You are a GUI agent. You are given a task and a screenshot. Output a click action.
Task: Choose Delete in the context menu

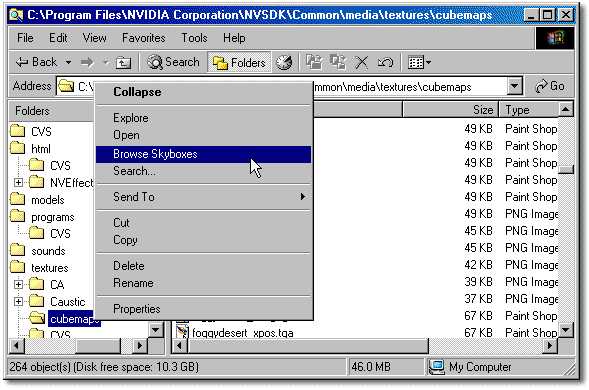coord(204,266)
